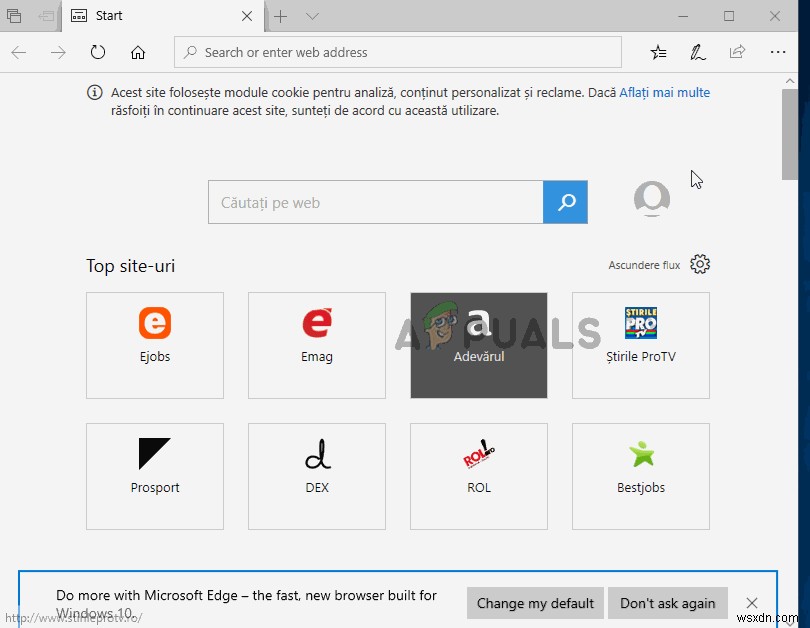
Task: Open the tab list chevron
Action: tap(311, 16)
